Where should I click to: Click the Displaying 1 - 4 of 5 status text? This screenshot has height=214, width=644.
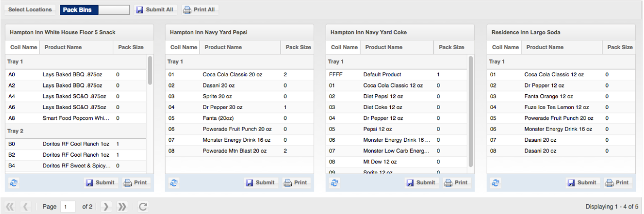pos(612,207)
